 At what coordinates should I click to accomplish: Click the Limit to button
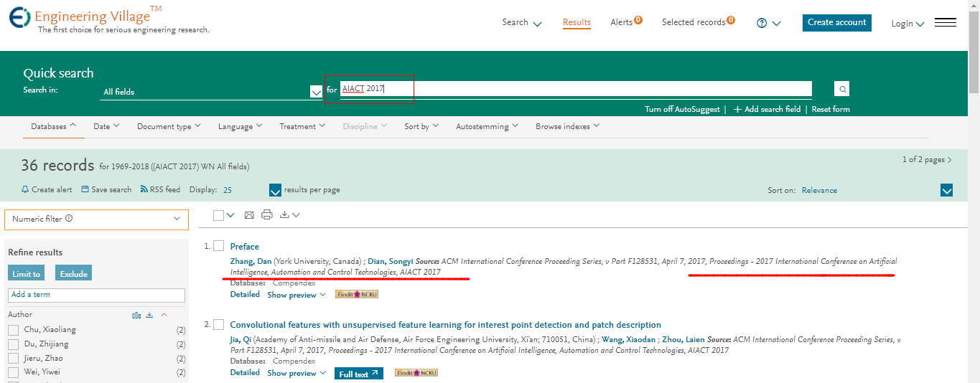(27, 273)
